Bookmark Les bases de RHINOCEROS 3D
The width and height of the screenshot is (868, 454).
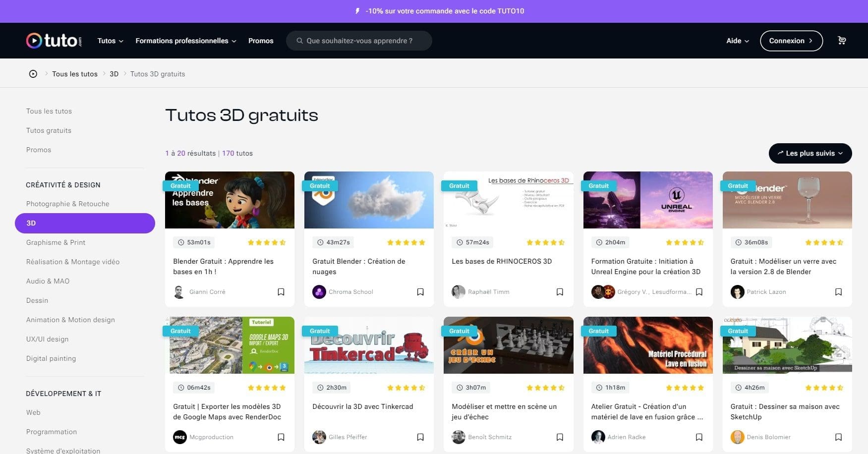[560, 292]
